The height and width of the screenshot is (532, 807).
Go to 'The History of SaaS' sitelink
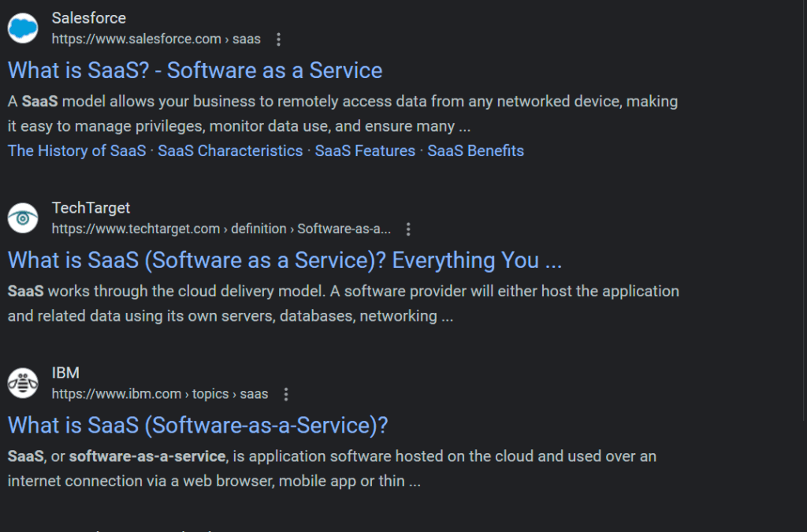76,151
